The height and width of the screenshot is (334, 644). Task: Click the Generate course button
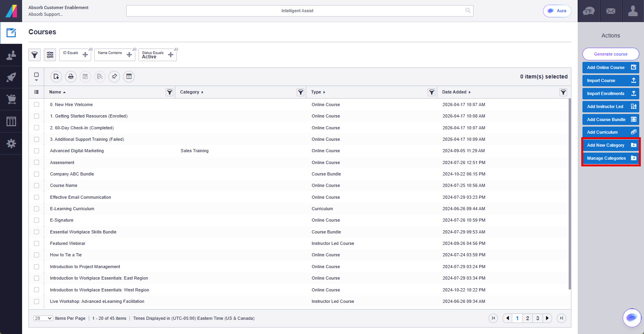pyautogui.click(x=611, y=54)
